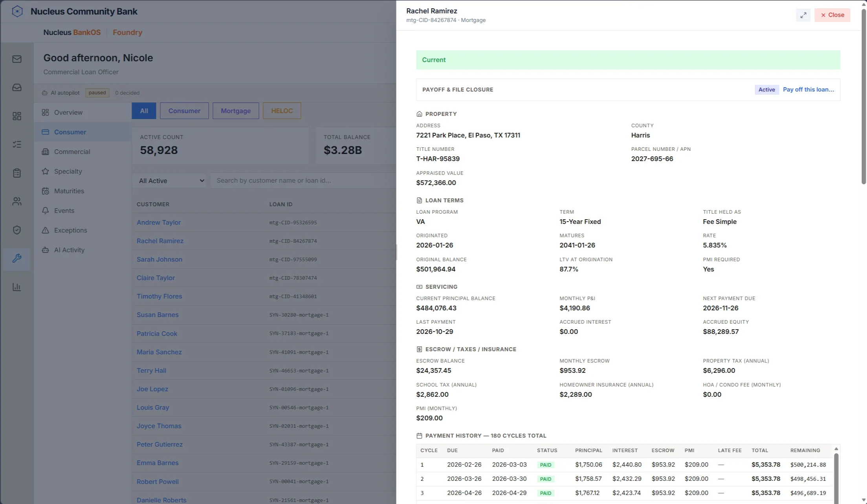Select the Consumer loan type tab
The width and height of the screenshot is (867, 504).
click(x=184, y=111)
